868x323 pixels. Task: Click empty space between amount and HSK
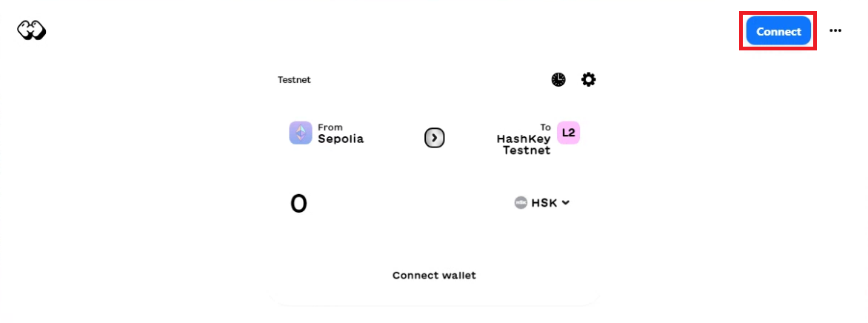click(407, 203)
